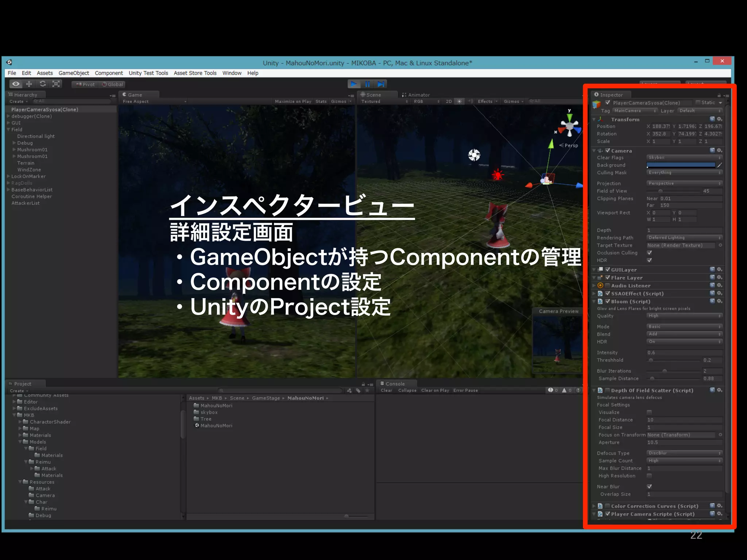This screenshot has width=747, height=560.
Task: Open the Window menu
Action: click(x=232, y=73)
